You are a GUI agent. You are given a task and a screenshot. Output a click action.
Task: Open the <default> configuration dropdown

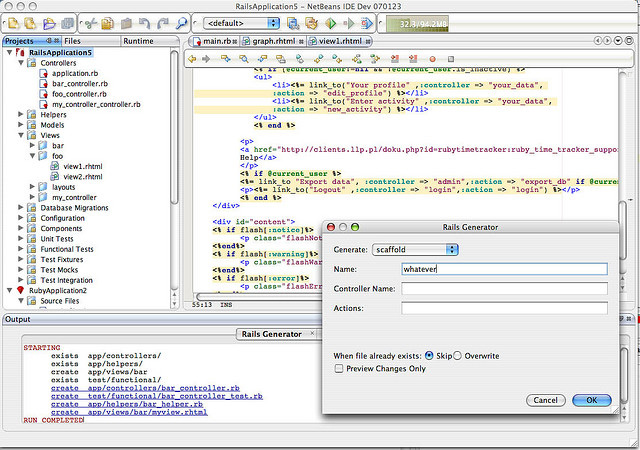[x=241, y=22]
